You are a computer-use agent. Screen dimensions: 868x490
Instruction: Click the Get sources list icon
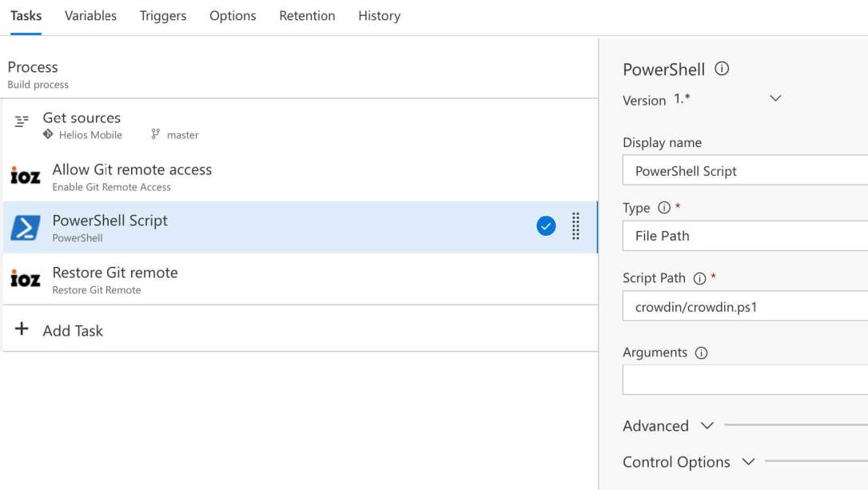tap(22, 122)
